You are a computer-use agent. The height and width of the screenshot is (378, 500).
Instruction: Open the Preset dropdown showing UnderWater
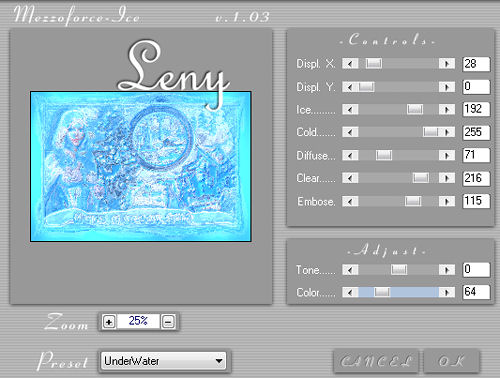pyautogui.click(x=163, y=361)
